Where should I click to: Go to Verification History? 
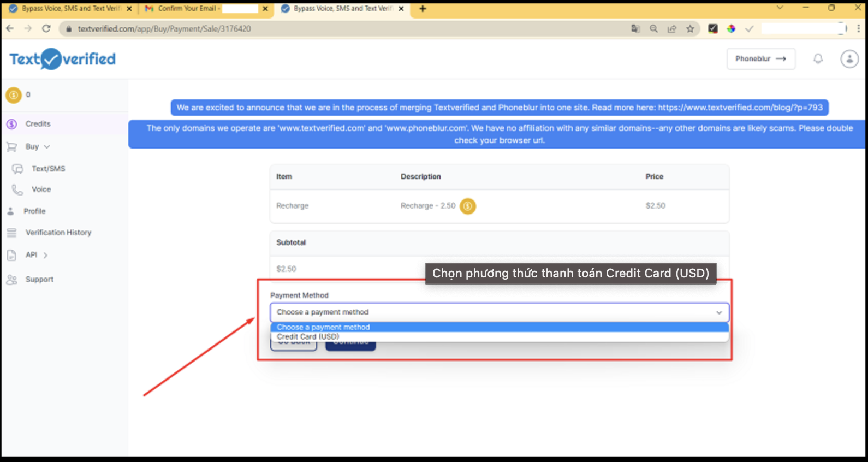click(58, 233)
